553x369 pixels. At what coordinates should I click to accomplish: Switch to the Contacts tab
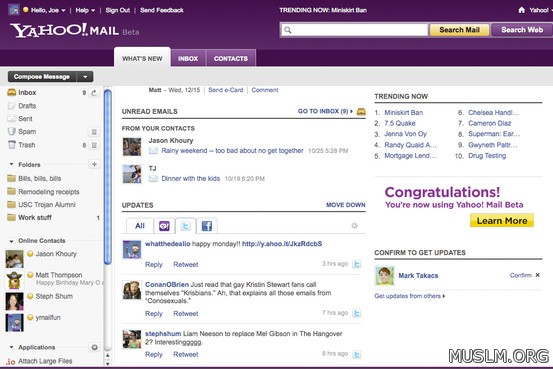(x=231, y=59)
